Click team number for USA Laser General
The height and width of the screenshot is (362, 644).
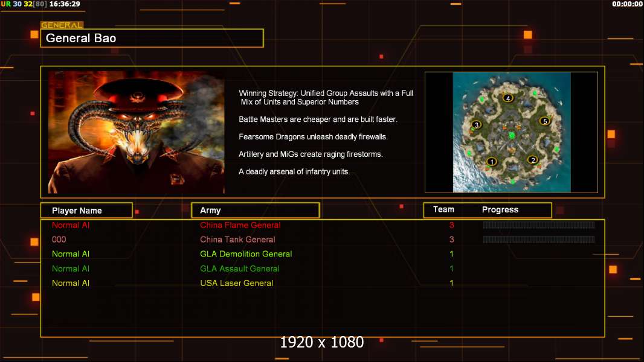[451, 283]
